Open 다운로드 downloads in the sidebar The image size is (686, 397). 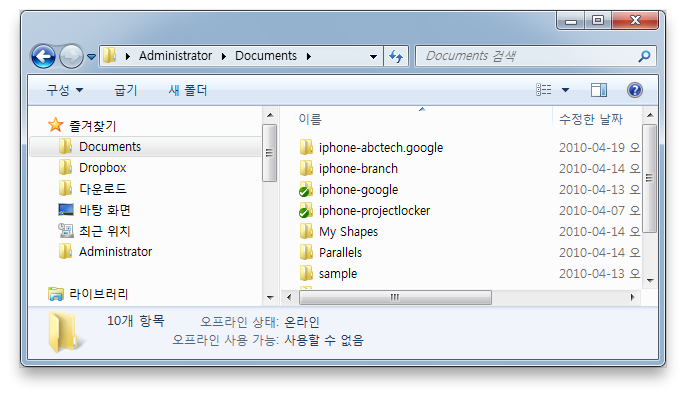[103, 189]
